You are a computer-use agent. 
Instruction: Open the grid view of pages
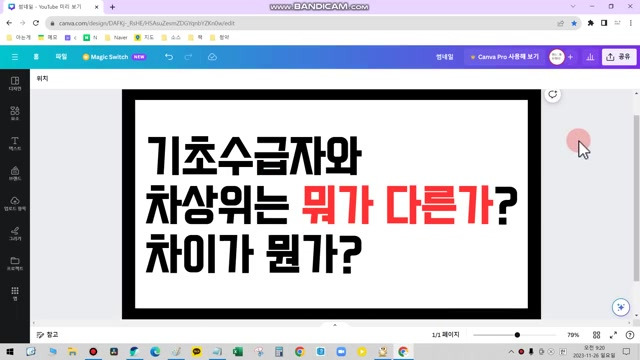[596, 335]
